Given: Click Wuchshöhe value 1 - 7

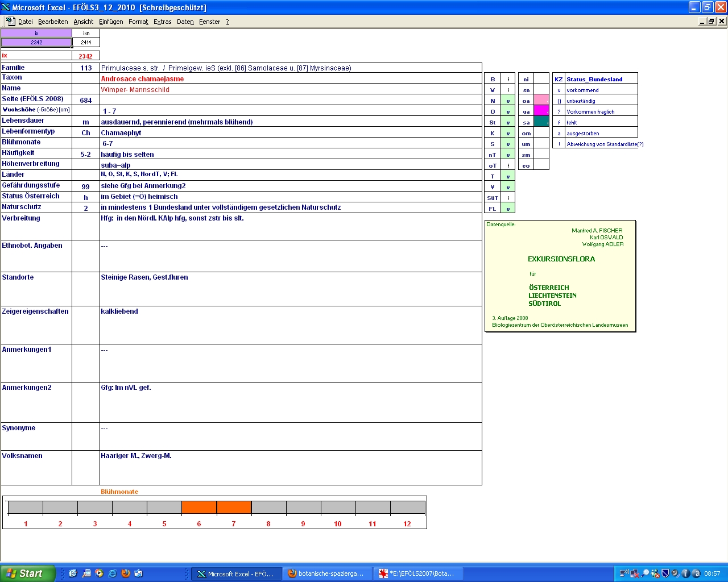Looking at the screenshot, I should click(x=109, y=111).
